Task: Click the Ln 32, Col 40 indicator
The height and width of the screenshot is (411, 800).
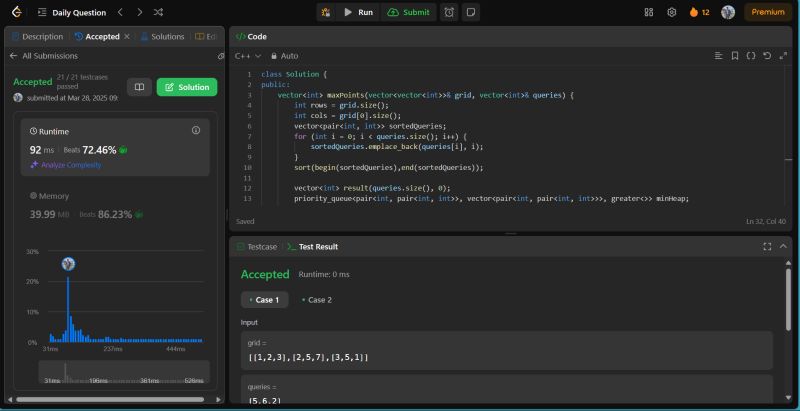Action: (x=766, y=221)
